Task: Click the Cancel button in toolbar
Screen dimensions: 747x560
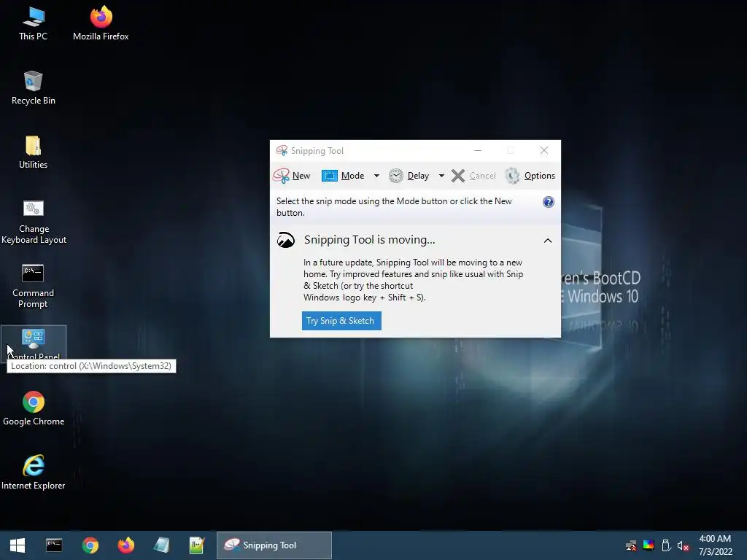Action: pyautogui.click(x=473, y=176)
